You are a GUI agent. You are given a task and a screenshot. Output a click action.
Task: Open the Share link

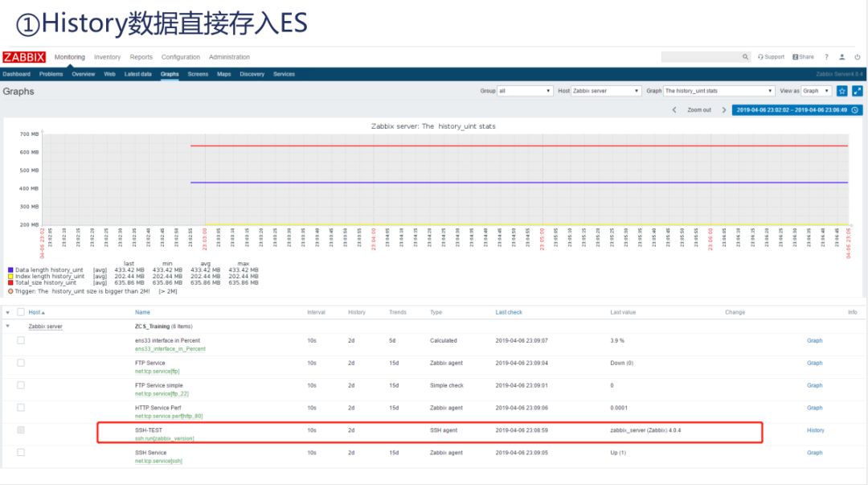[803, 56]
